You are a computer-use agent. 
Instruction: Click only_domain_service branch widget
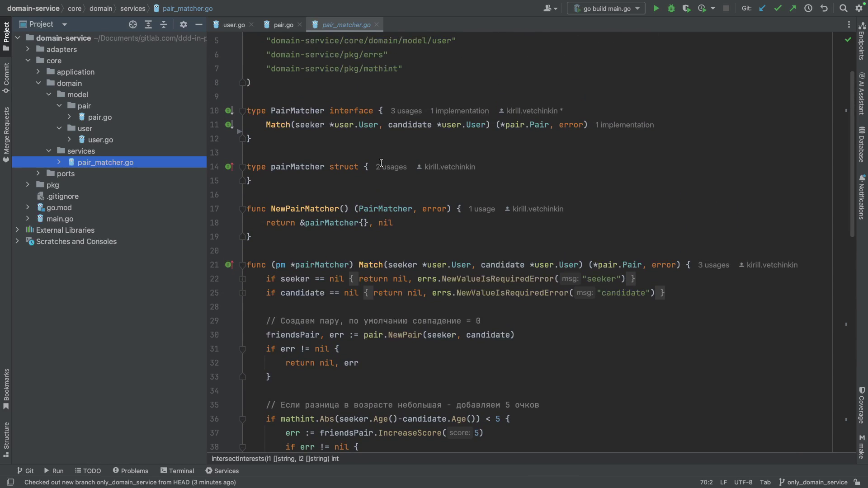pos(813,482)
